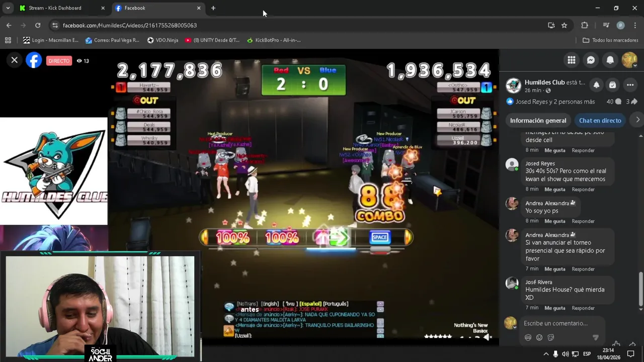Open the ESP language indicator

click(x=587, y=354)
